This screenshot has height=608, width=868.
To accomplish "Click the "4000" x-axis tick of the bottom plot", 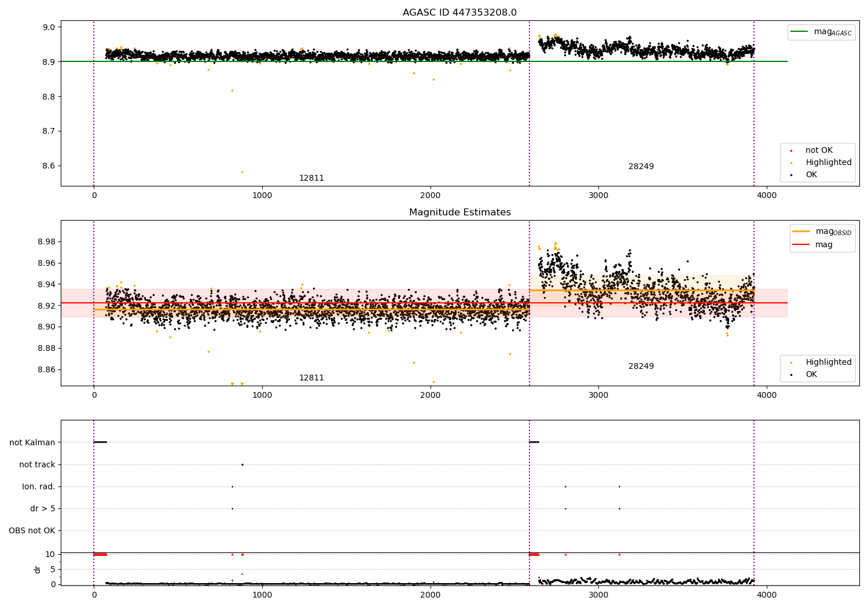I will coord(767,595).
